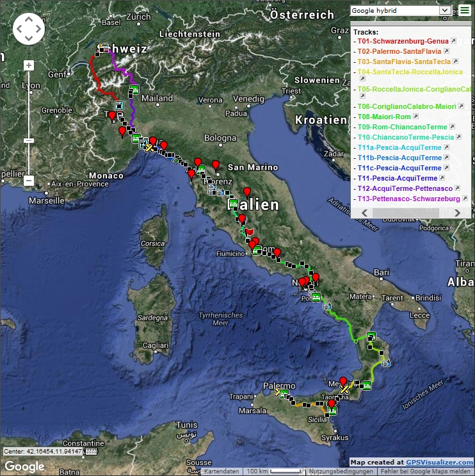
Task: Click the yellow airplane marker near Messina
Action: click(344, 390)
